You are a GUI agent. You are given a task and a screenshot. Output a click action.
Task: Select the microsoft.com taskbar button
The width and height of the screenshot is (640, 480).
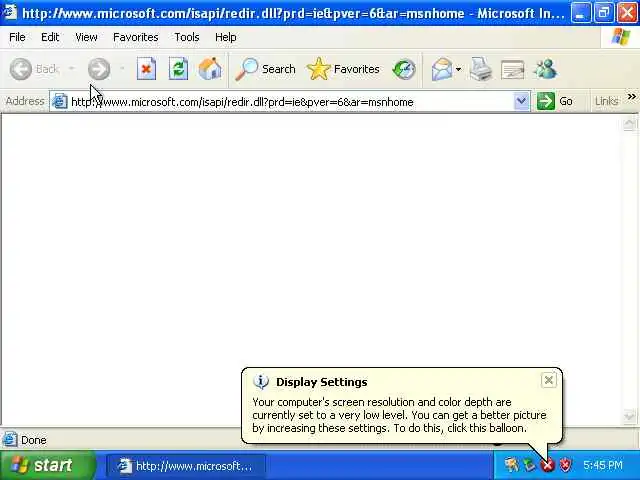pyautogui.click(x=186, y=466)
